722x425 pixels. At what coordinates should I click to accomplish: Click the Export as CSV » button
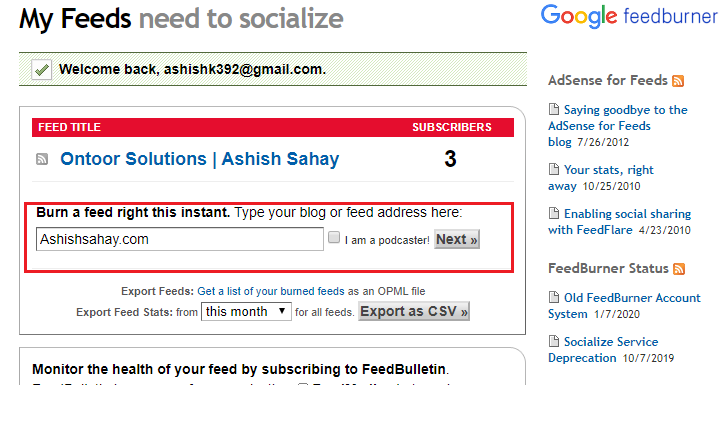pyautogui.click(x=414, y=312)
